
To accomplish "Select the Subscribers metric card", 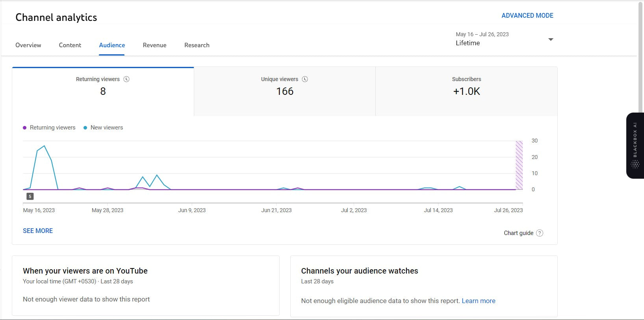I will 466,92.
